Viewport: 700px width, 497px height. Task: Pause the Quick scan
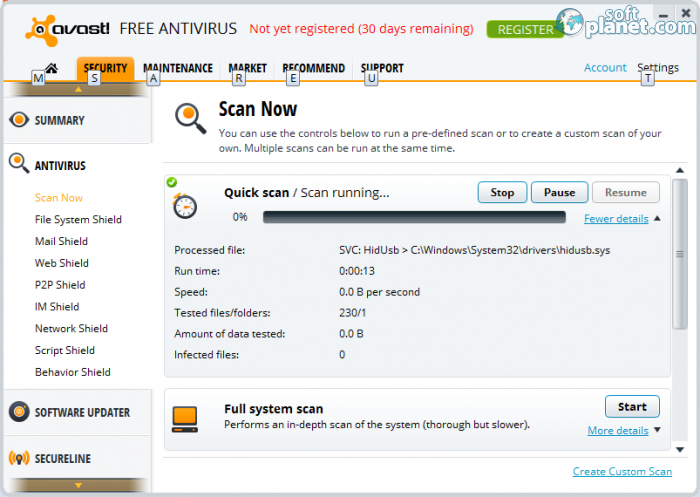[559, 192]
